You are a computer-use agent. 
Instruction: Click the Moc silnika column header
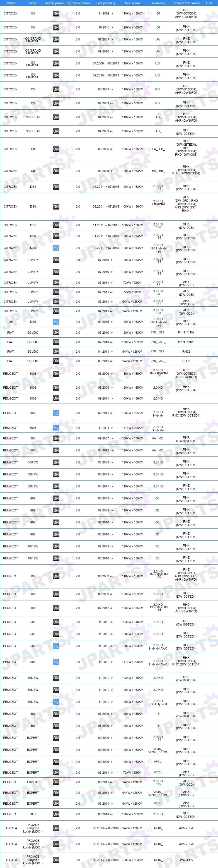click(132, 3)
